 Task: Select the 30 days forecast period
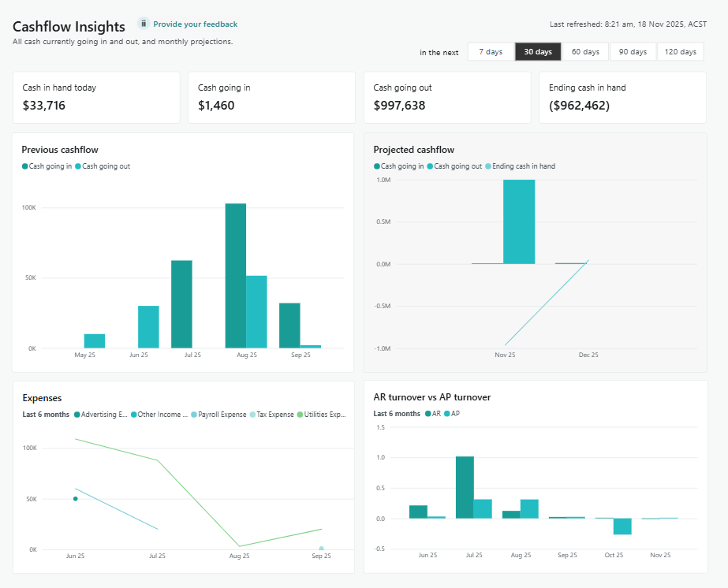[x=538, y=52]
